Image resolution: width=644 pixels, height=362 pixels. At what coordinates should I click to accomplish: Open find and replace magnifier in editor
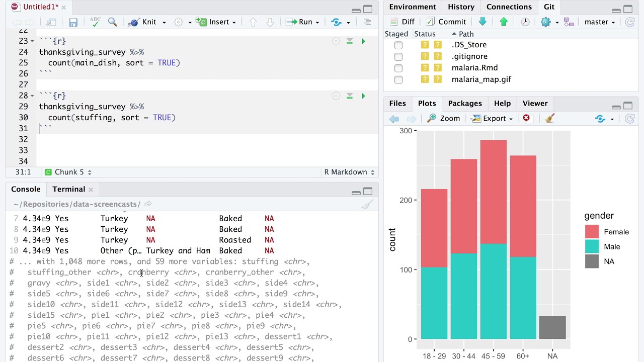point(113,22)
